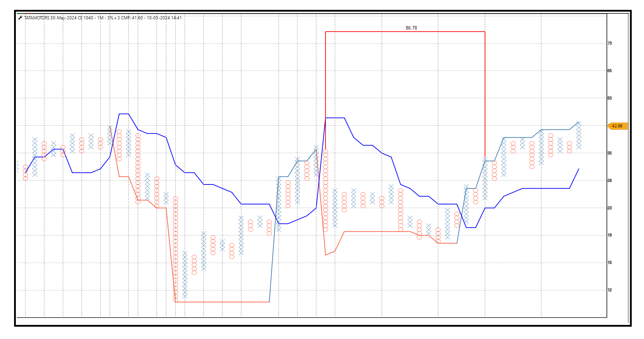This screenshot has height=339, width=644.
Task: Click the wrench settings icon beside TATAMOTORS
Action: 20,18
